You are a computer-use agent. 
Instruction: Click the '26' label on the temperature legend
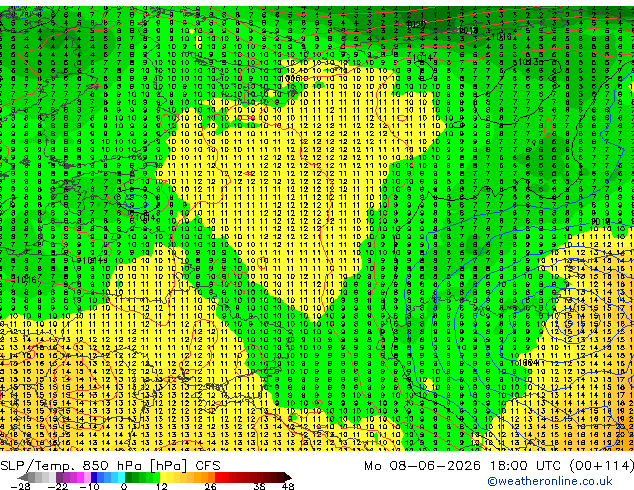coord(210,486)
